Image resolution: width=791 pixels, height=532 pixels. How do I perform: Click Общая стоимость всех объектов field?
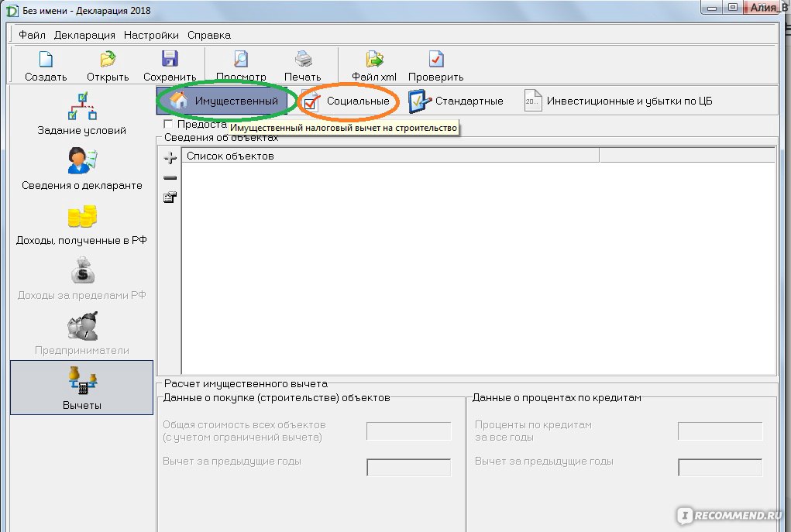tap(408, 431)
